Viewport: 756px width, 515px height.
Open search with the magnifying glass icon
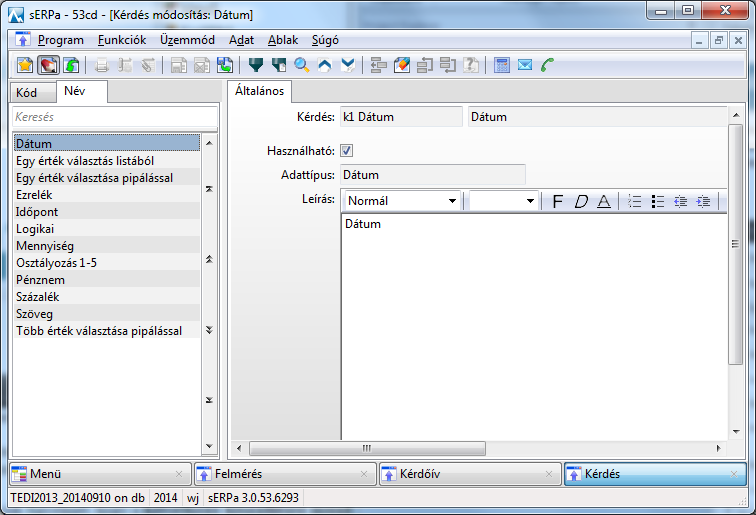[x=302, y=65]
